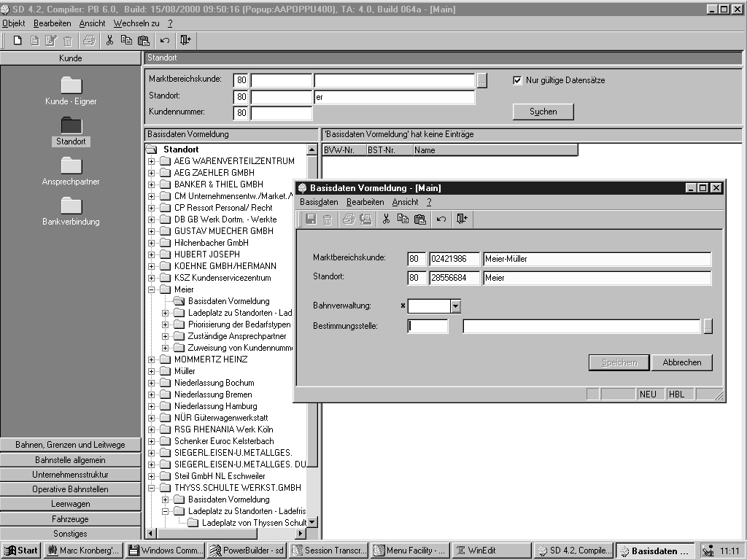Click the Copy icon in main toolbar
This screenshot has width=747, height=560.
pyautogui.click(x=126, y=40)
